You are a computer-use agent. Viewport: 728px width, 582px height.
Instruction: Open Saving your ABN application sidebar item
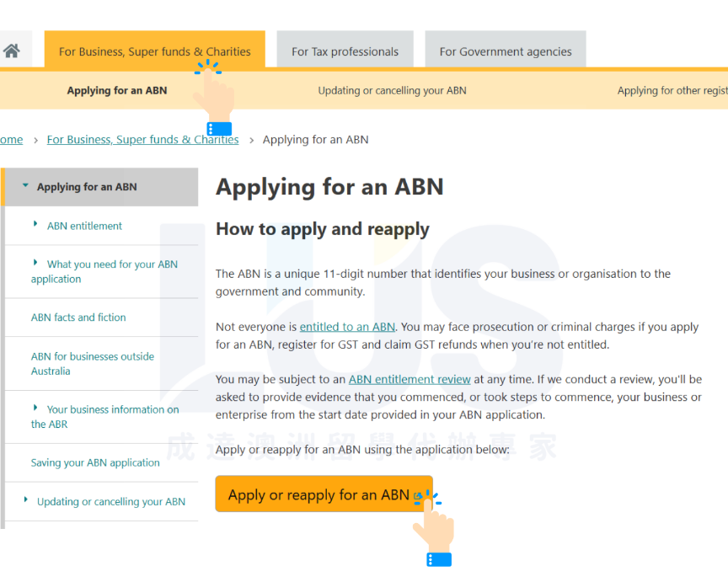[x=95, y=462]
